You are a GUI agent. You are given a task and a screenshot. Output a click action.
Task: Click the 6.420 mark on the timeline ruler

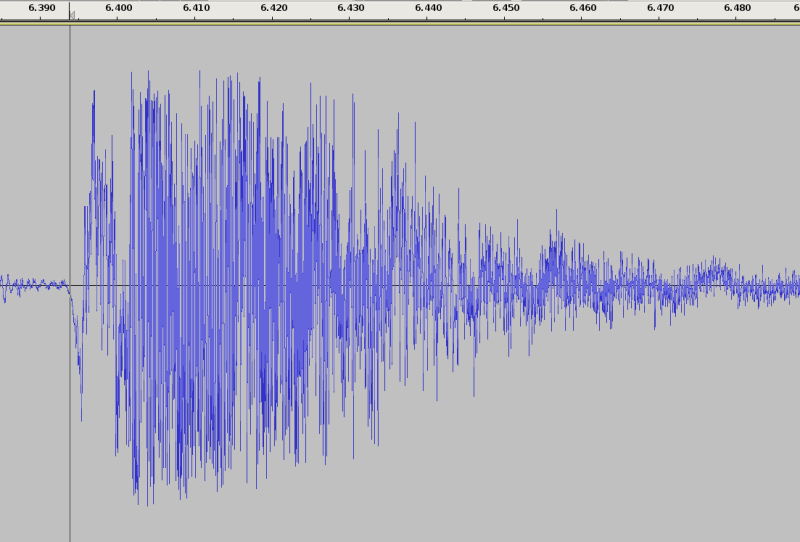(x=273, y=8)
